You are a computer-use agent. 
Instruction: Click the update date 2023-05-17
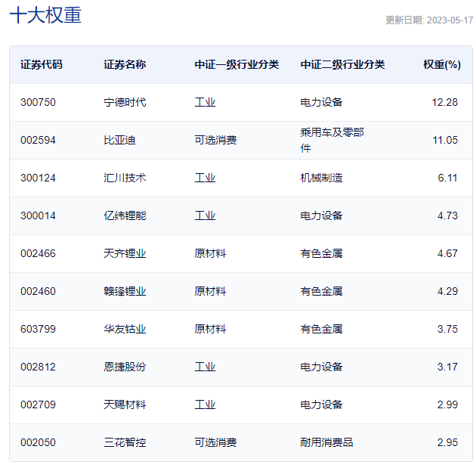tap(450, 20)
